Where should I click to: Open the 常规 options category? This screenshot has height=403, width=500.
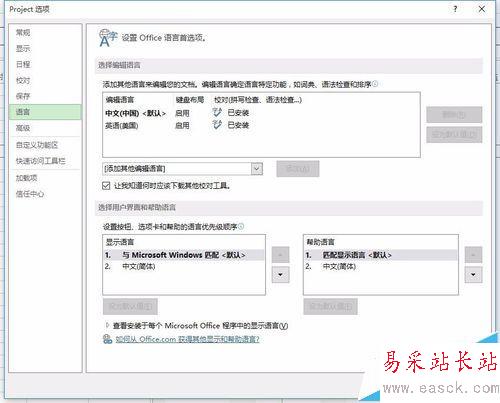(x=23, y=32)
